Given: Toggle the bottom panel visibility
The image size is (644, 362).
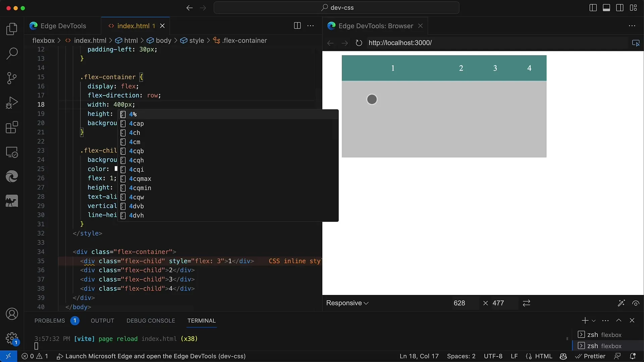Looking at the screenshot, I should tap(606, 8).
